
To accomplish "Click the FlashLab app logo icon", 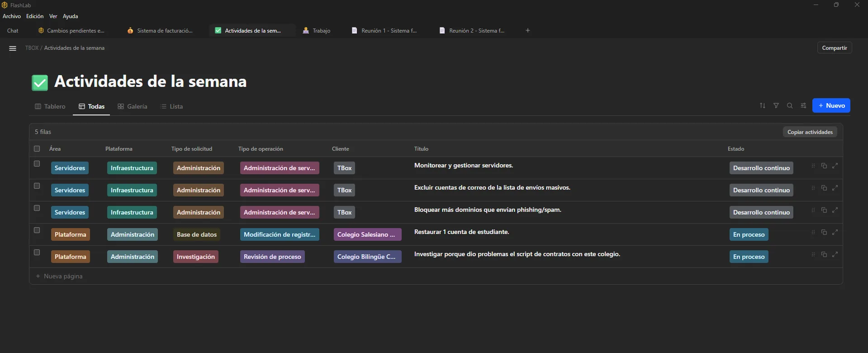I will [5, 5].
